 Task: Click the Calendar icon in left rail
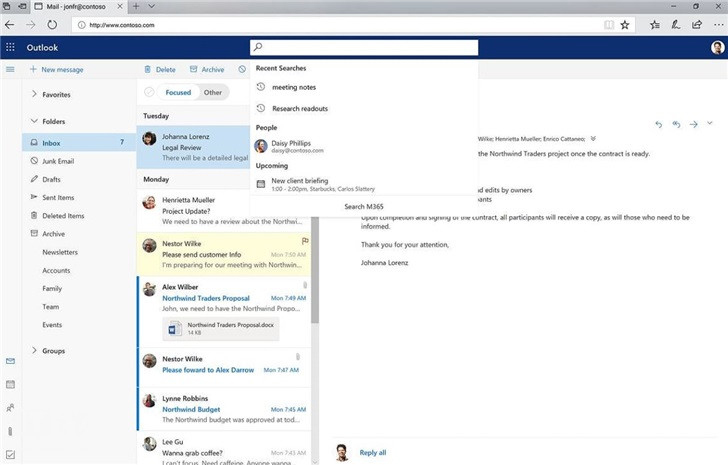pos(10,383)
